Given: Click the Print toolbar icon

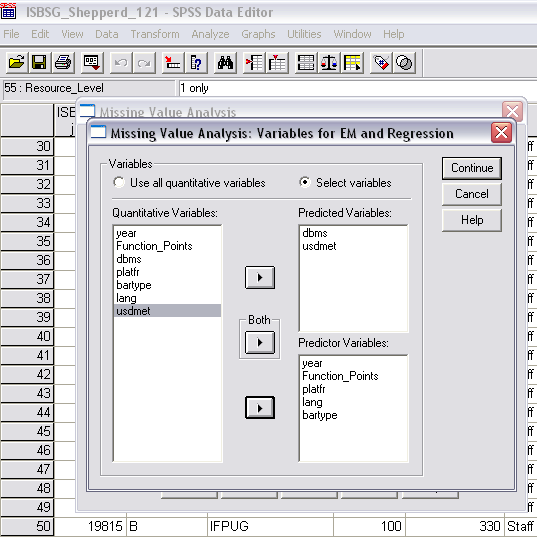Looking at the screenshot, I should (x=63, y=63).
